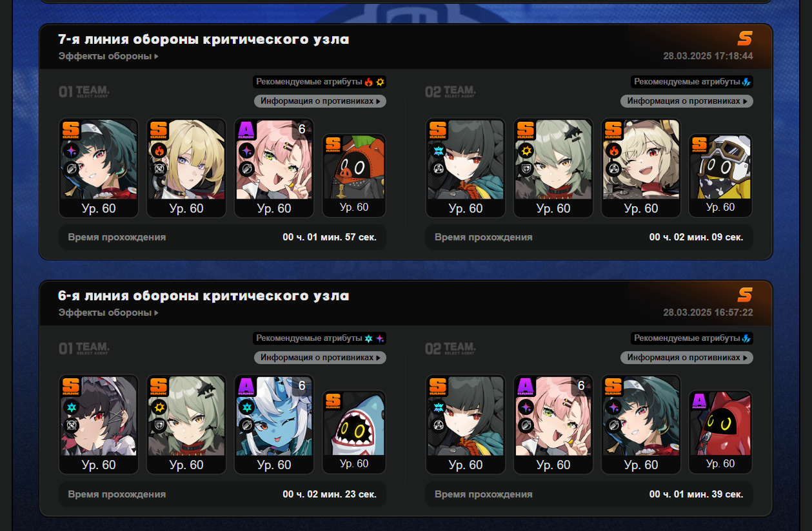Select pink-haired A-rank agent in 7th line team 01
Image resolution: width=812 pixels, height=531 pixels.
tap(274, 168)
